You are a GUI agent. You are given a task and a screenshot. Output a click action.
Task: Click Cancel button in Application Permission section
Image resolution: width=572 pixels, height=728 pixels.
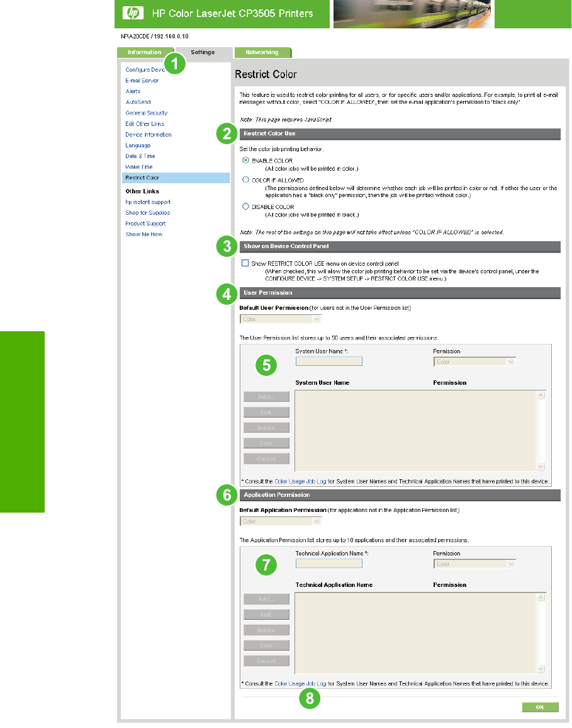pyautogui.click(x=266, y=661)
